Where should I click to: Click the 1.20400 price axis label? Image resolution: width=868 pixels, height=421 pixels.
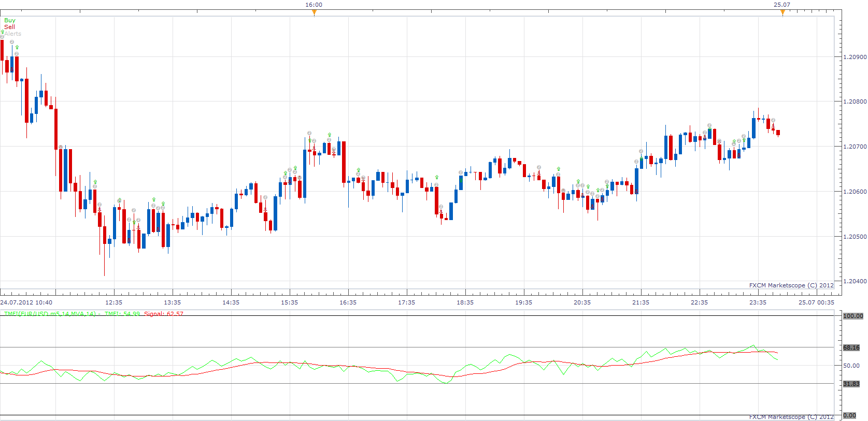pos(855,281)
